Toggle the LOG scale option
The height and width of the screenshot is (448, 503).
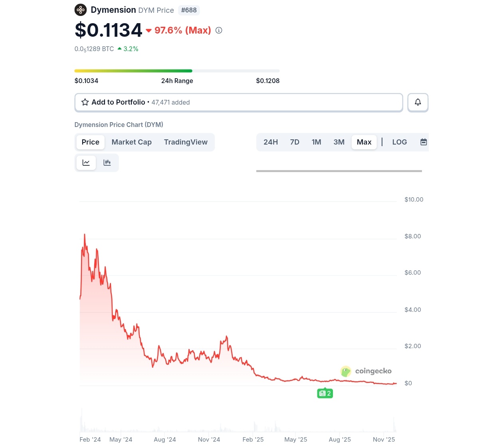[400, 142]
